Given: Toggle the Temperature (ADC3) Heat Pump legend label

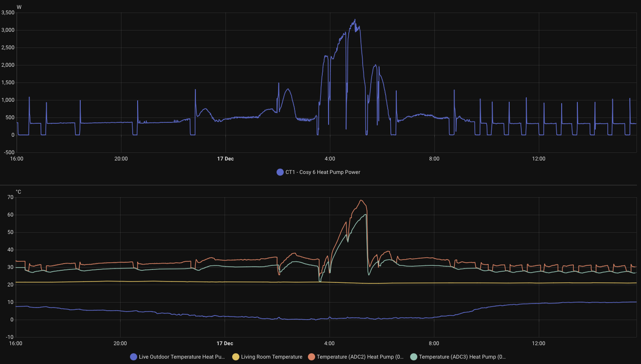Looking at the screenshot, I should (462, 357).
